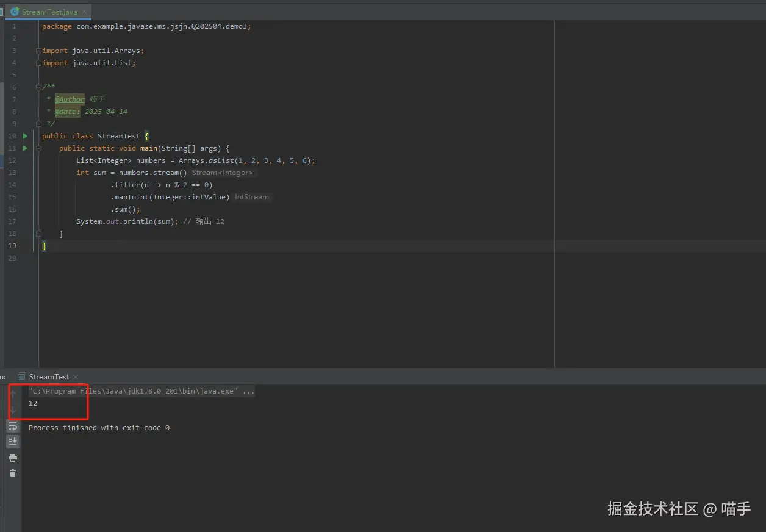This screenshot has height=532, width=766.
Task: Collapse the import block at java.util.Arrays
Action: (38, 51)
